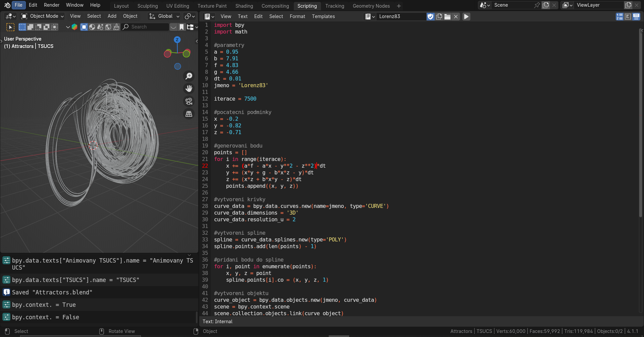Click the rainbow gradient swatch in the tool header
The height and width of the screenshot is (337, 644).
point(74,27)
